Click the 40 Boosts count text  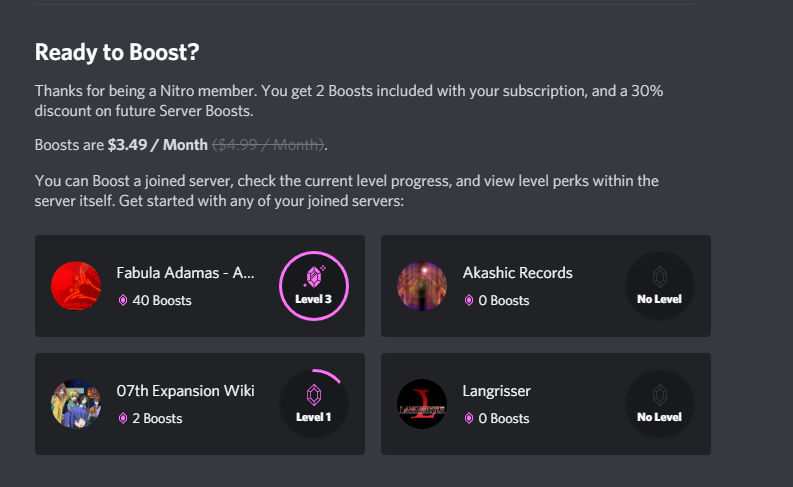click(162, 300)
